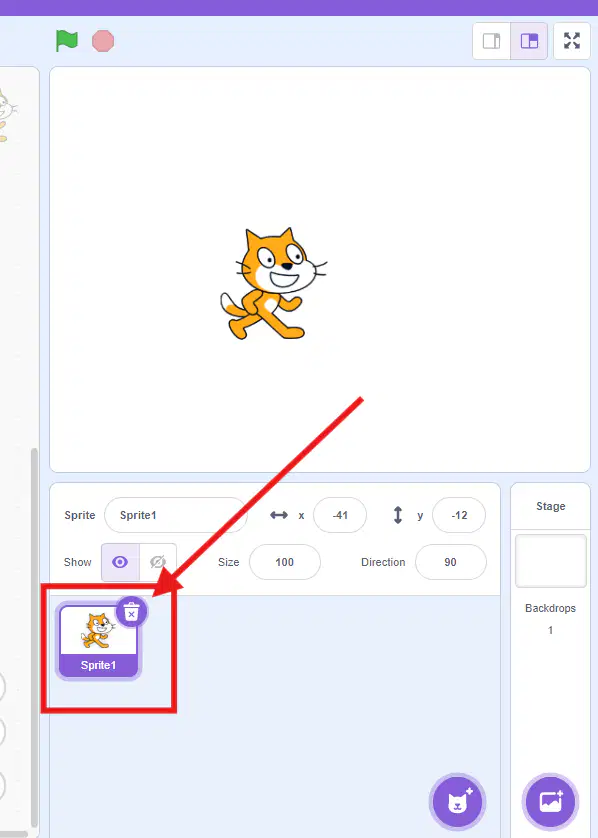This screenshot has height=838, width=598.
Task: Open the Direction field showing 90
Action: (451, 562)
